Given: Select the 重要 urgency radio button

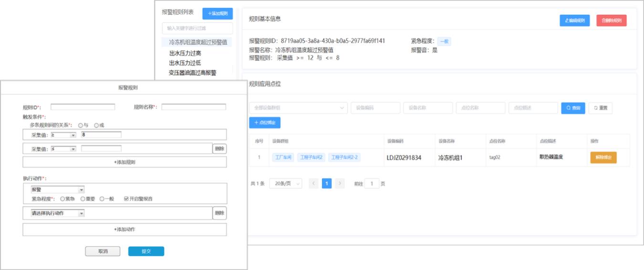Looking at the screenshot, I should point(83,199).
